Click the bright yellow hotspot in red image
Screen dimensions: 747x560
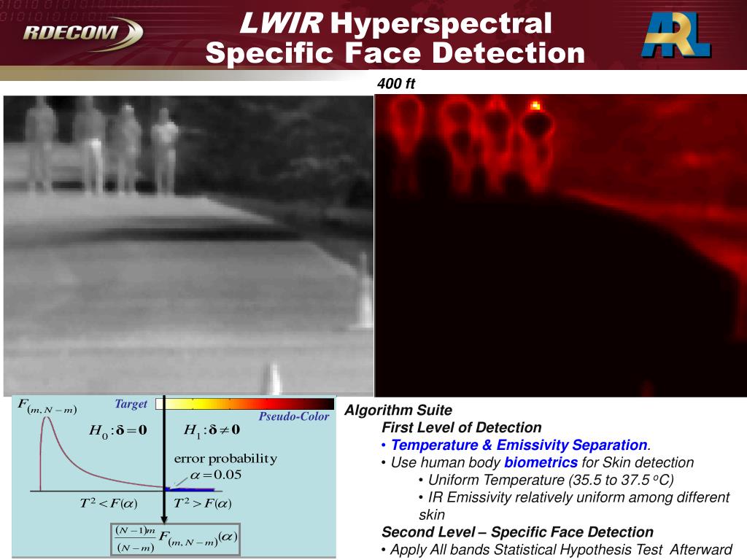(x=535, y=105)
